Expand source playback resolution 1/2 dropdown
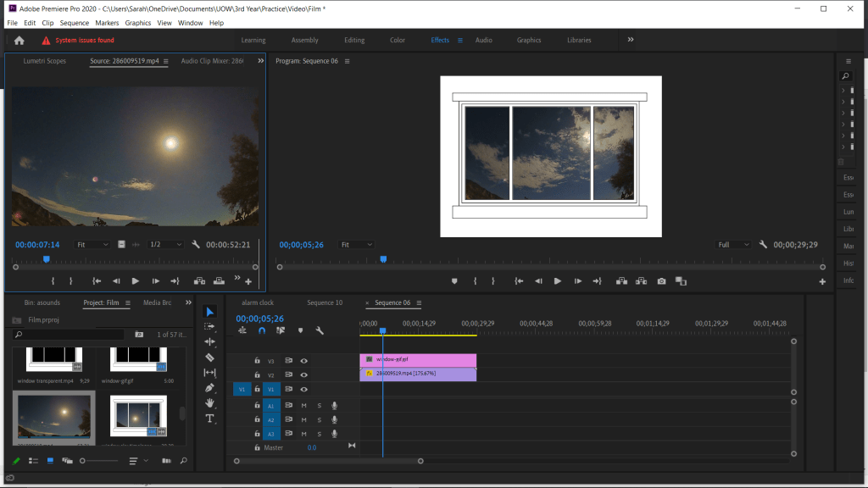 [166, 245]
